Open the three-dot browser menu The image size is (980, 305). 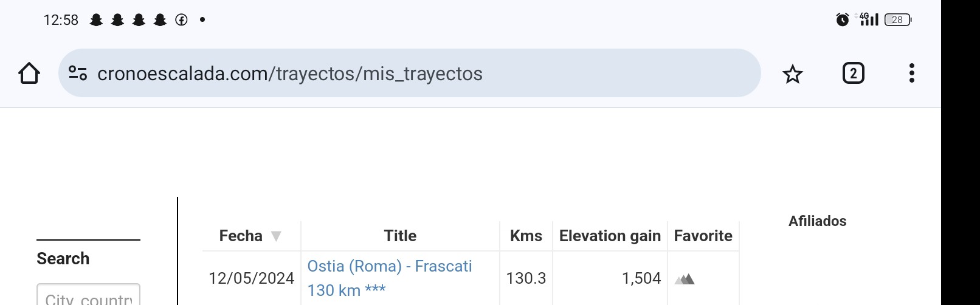click(x=911, y=74)
